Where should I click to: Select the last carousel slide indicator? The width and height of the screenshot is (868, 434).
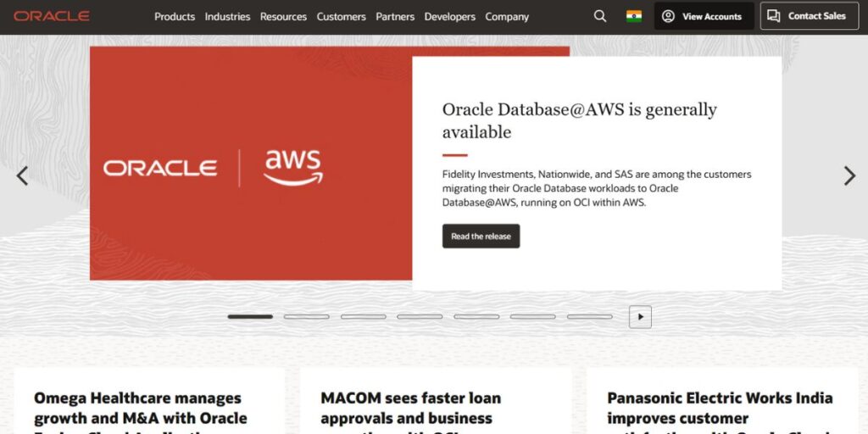(590, 317)
